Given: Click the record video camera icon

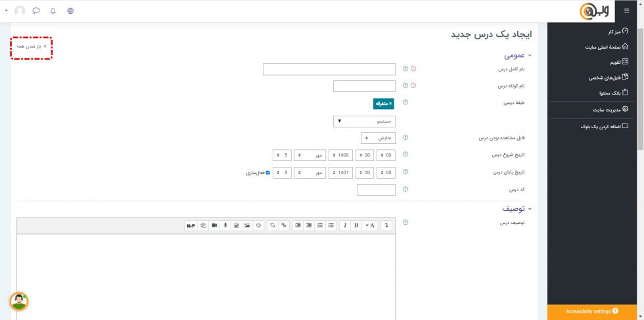Looking at the screenshot, I should (214, 225).
